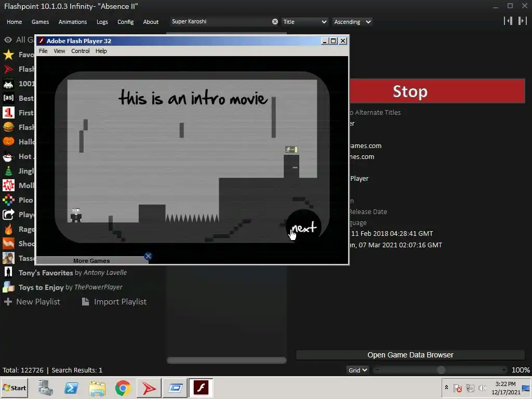Close the More Games banner
The width and height of the screenshot is (532, 399).
tap(148, 256)
